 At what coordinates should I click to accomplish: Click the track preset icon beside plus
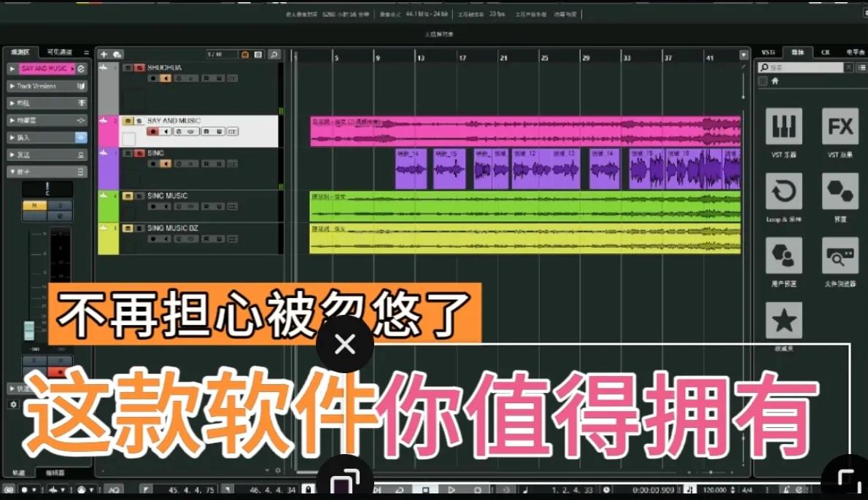coord(117,54)
